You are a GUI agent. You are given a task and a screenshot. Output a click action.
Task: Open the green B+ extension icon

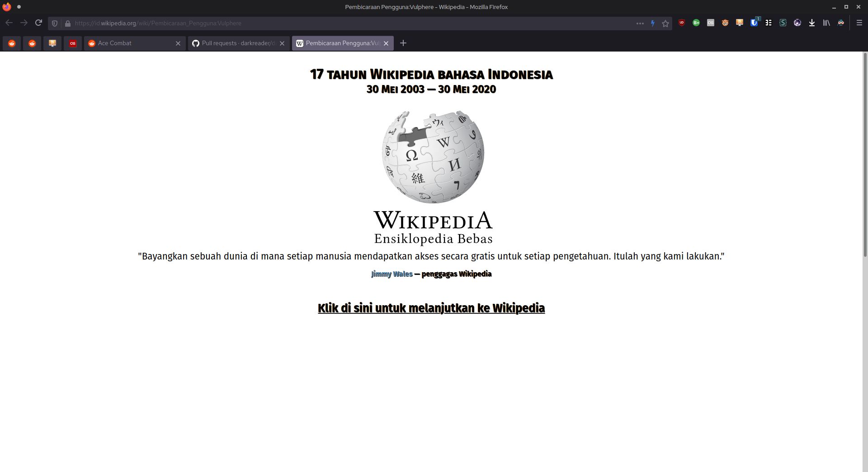(696, 23)
